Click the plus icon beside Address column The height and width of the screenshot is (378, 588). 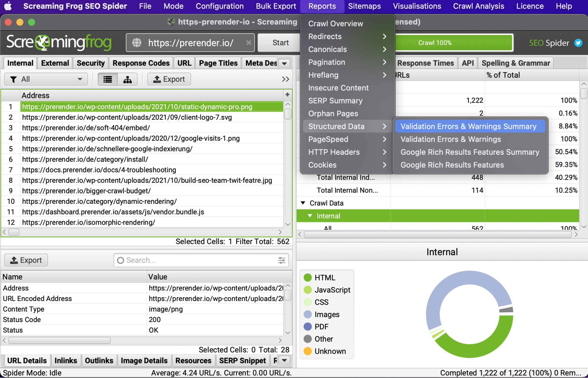point(287,95)
